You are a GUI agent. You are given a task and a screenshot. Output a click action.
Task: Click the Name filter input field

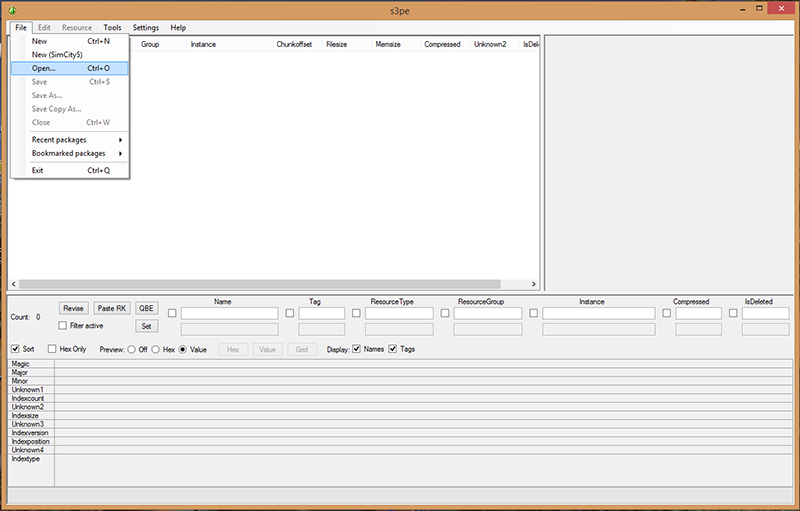229,313
